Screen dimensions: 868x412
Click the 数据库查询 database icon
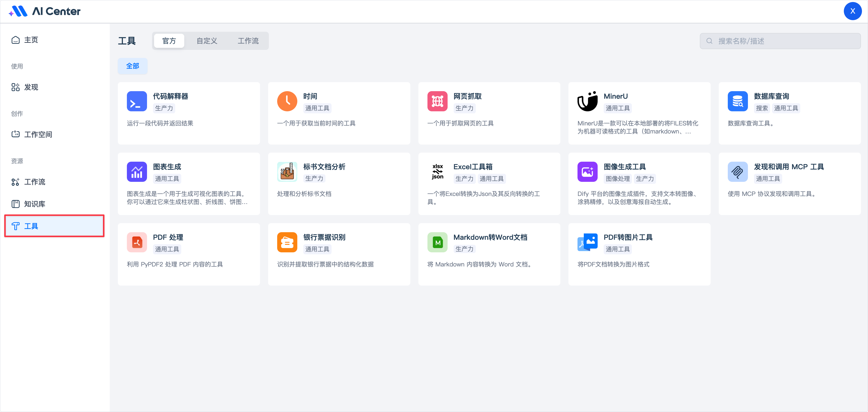click(x=737, y=101)
